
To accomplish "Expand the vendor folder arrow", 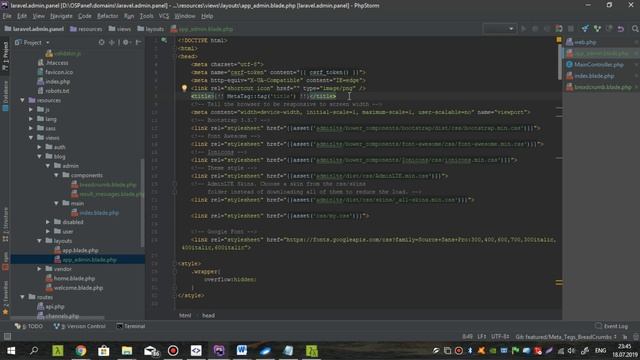I will [40, 269].
